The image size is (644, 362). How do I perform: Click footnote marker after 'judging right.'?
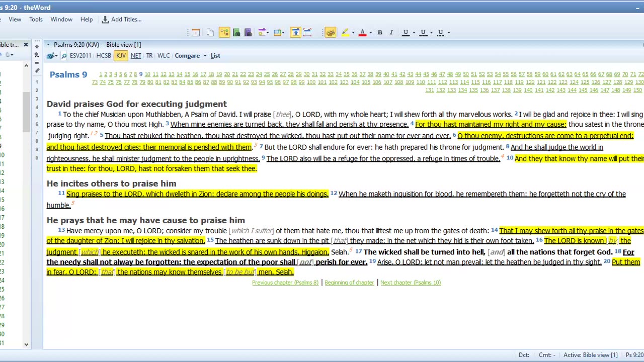94,134
